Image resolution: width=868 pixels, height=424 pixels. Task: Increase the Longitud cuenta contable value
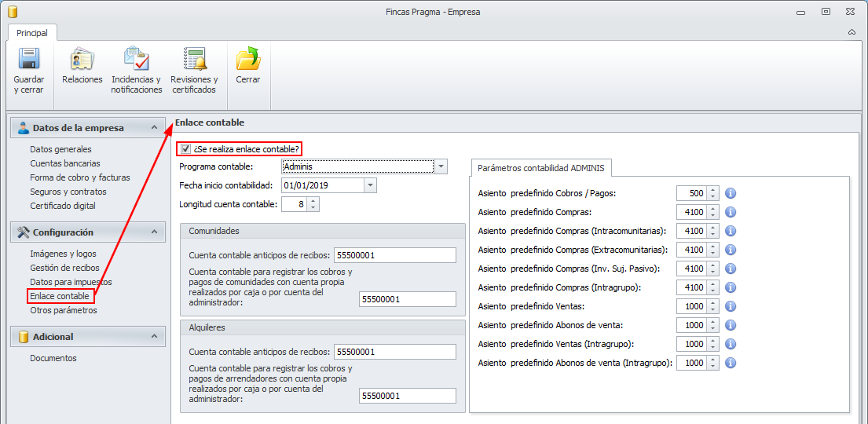pyautogui.click(x=313, y=201)
